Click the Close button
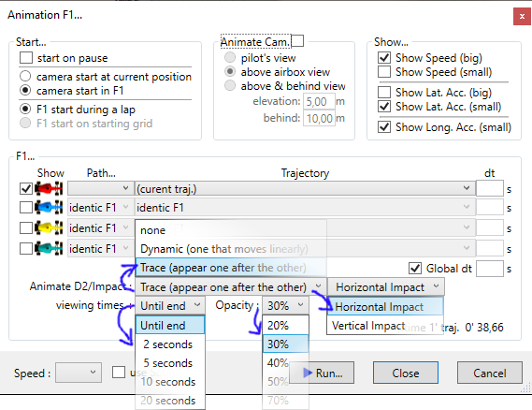 coord(406,373)
